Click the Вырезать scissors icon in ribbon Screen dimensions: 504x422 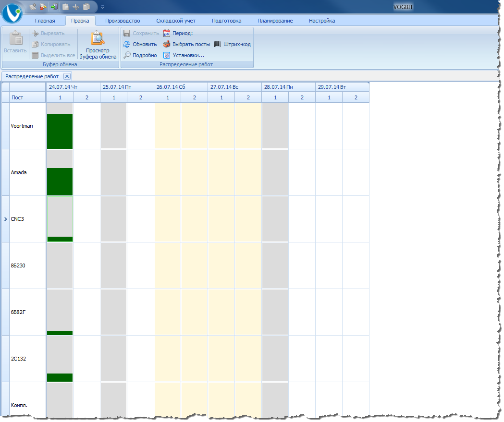(x=35, y=34)
